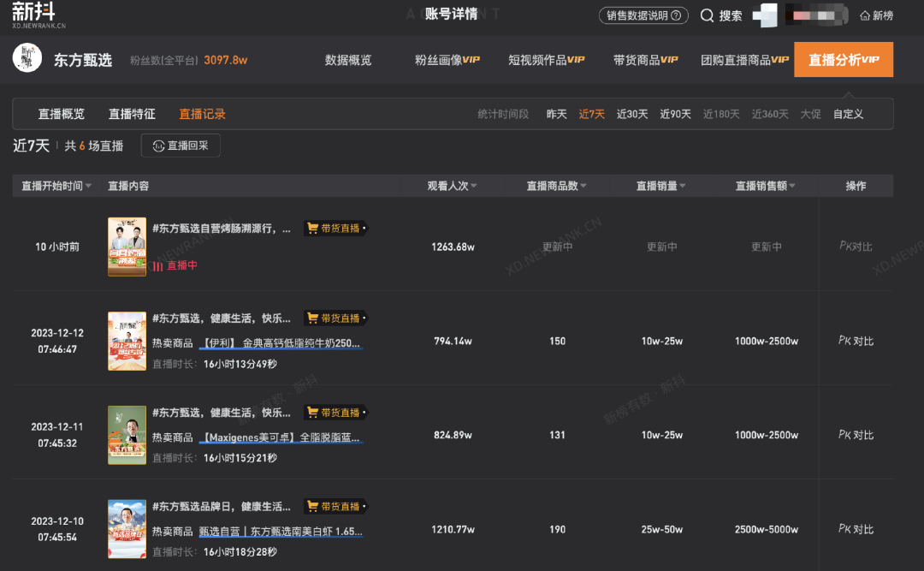Switch to the 直播概览 tab

point(61,113)
